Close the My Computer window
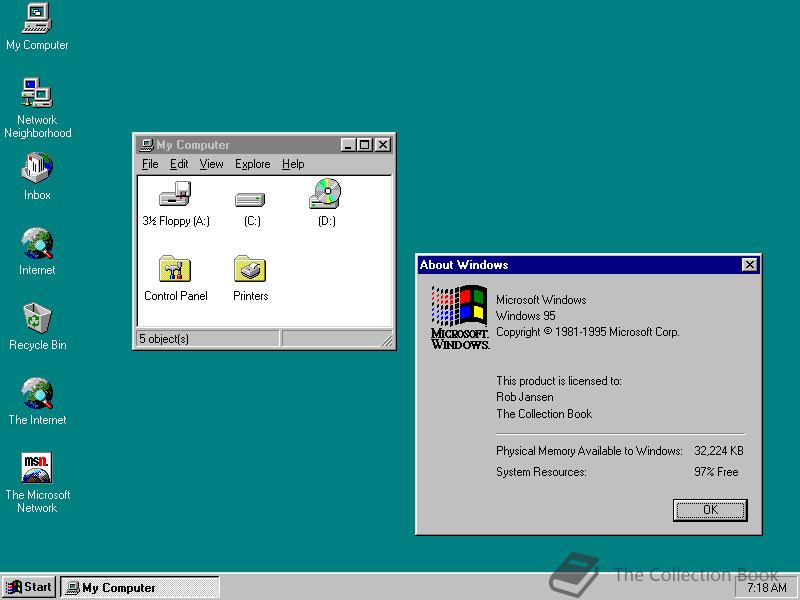Screen dimensions: 800x600 383,145
